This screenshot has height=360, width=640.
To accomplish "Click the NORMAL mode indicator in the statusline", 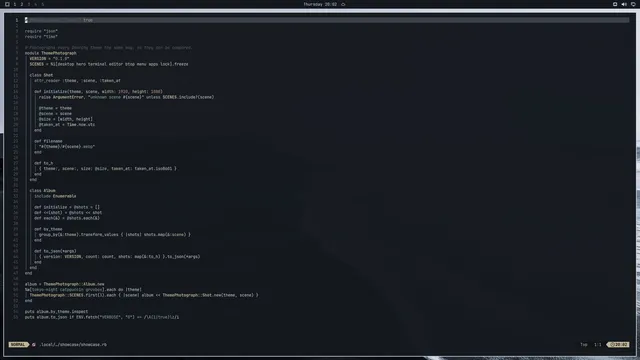I will coord(18,344).
